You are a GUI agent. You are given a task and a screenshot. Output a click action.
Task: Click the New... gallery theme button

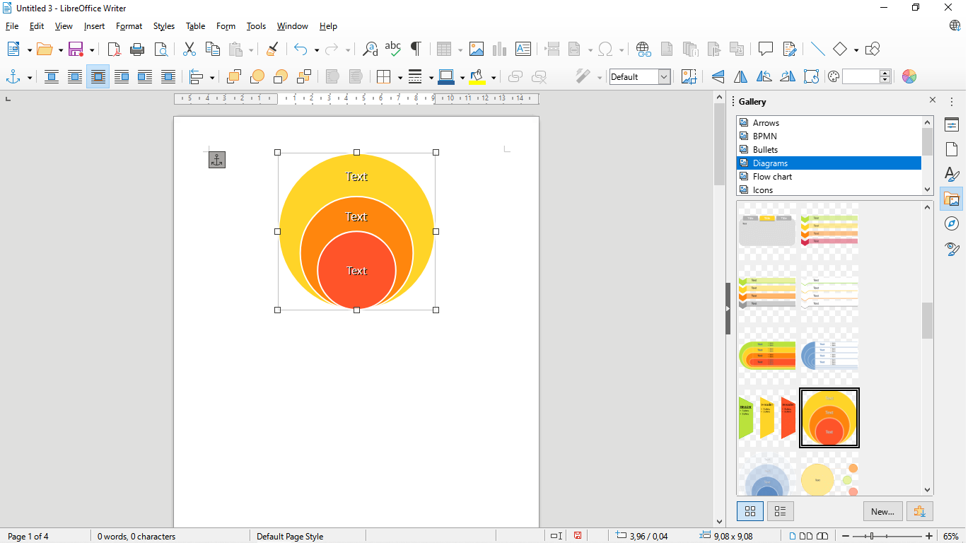coord(882,510)
